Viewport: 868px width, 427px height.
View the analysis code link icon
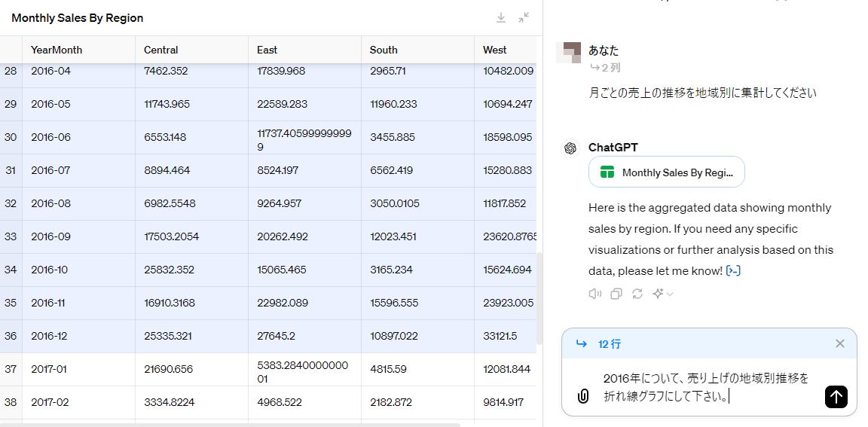coord(733,270)
